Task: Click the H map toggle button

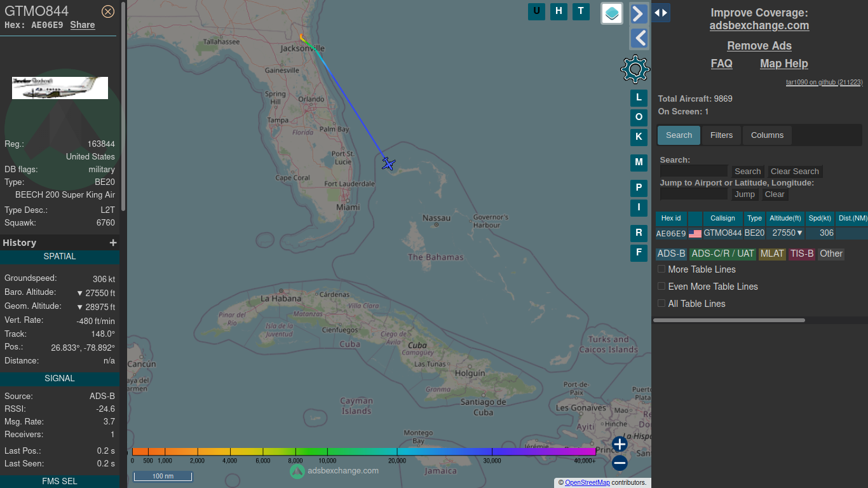Action: [x=559, y=11]
